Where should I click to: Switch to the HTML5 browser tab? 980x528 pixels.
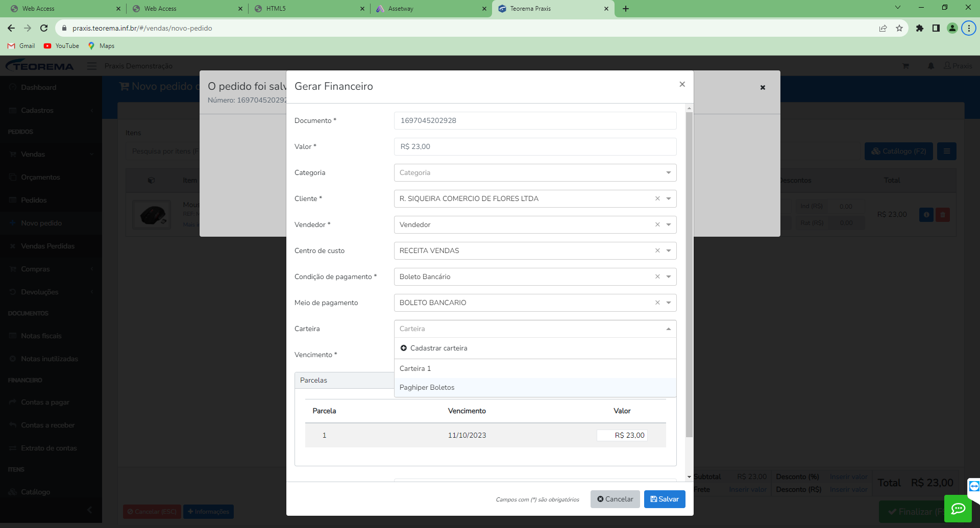click(x=309, y=9)
